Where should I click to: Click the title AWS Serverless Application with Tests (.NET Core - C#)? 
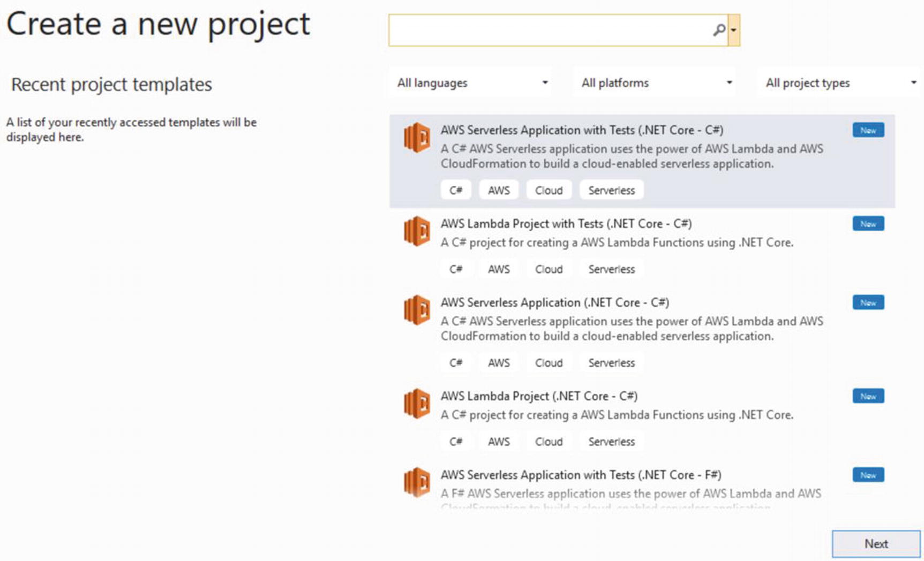(x=582, y=130)
